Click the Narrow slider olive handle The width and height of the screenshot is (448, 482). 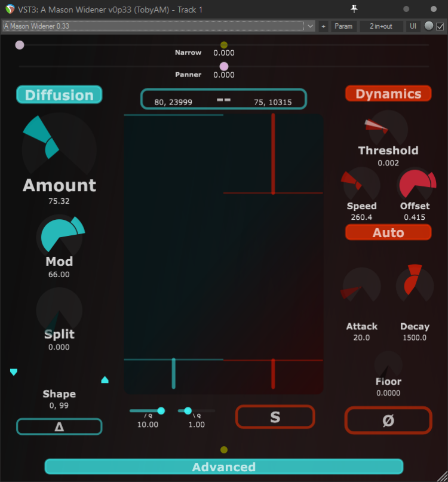pyautogui.click(x=224, y=45)
